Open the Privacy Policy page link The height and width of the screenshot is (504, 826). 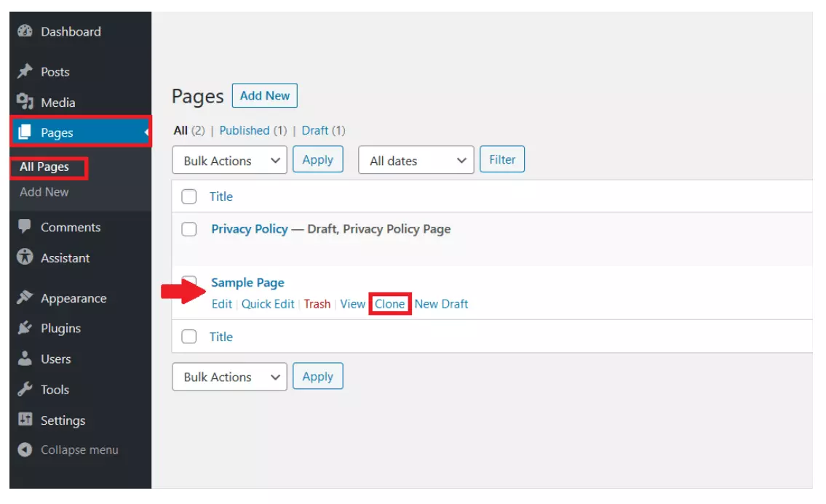(250, 229)
